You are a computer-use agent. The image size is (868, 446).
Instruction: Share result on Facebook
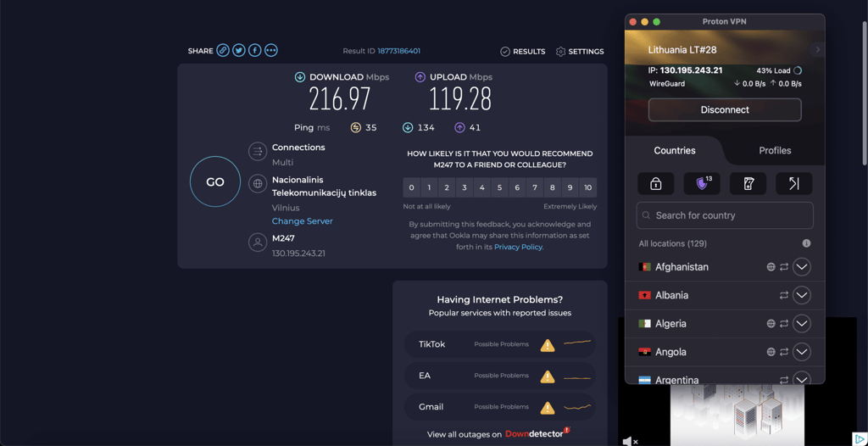(254, 50)
